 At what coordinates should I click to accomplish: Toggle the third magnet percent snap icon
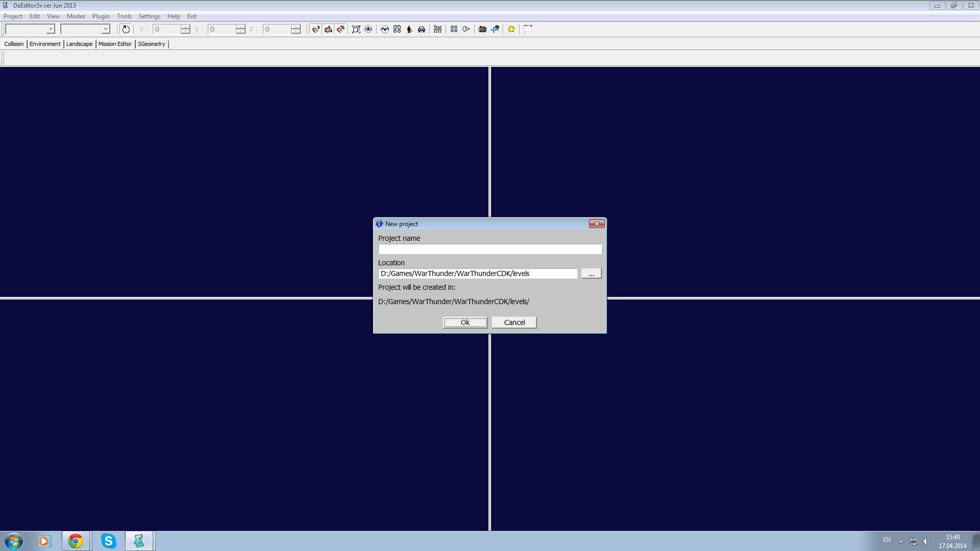click(x=340, y=29)
